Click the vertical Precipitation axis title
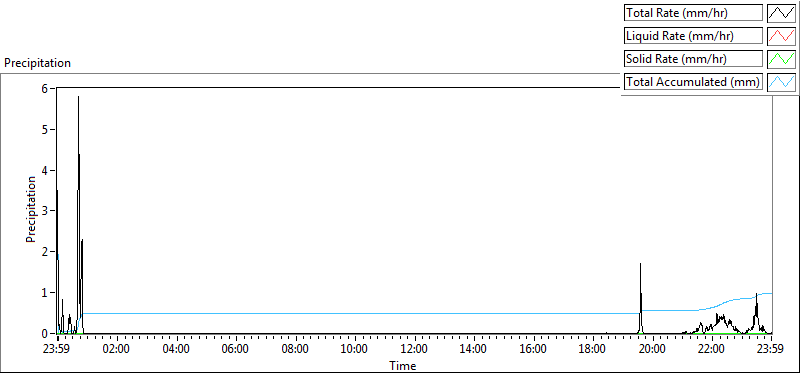Screen dimensions: 800x373 click(x=31, y=209)
